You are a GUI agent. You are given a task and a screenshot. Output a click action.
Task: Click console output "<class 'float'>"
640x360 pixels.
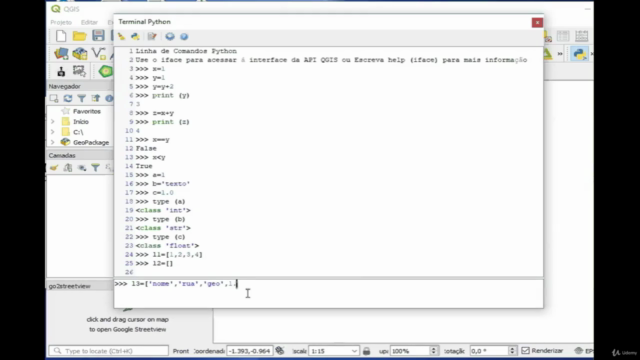point(167,246)
